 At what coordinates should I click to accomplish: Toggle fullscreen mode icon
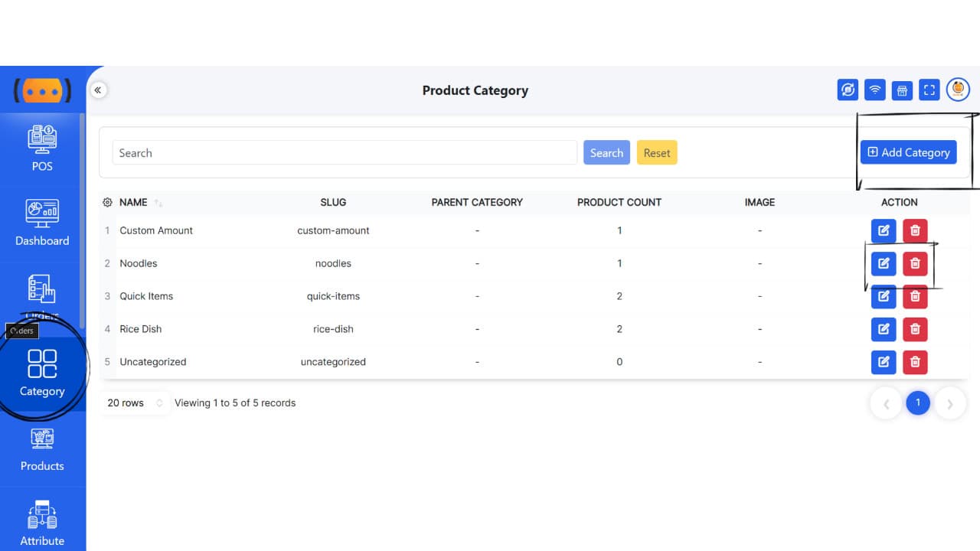929,90
